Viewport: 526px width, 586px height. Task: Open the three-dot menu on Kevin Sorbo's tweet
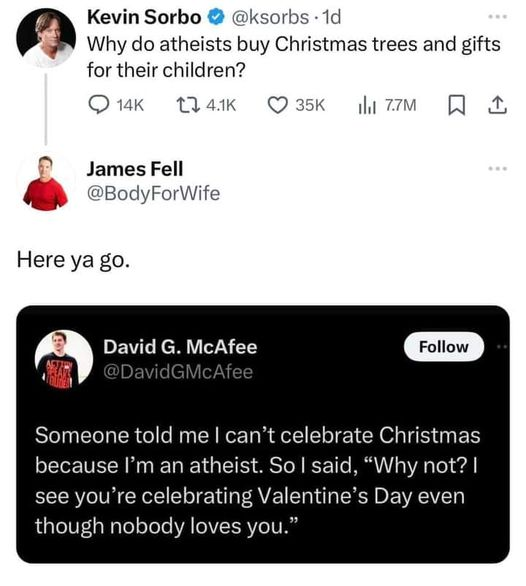tap(498, 17)
